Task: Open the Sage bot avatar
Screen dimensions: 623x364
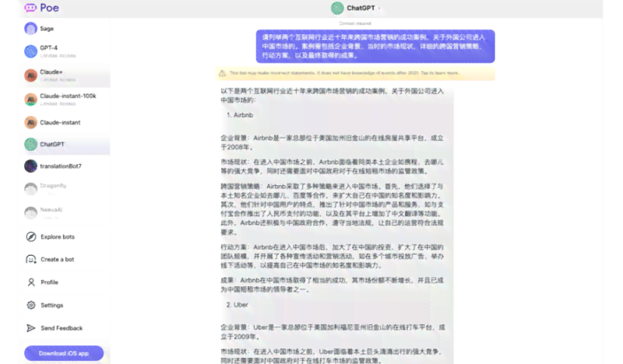Action: tap(30, 29)
